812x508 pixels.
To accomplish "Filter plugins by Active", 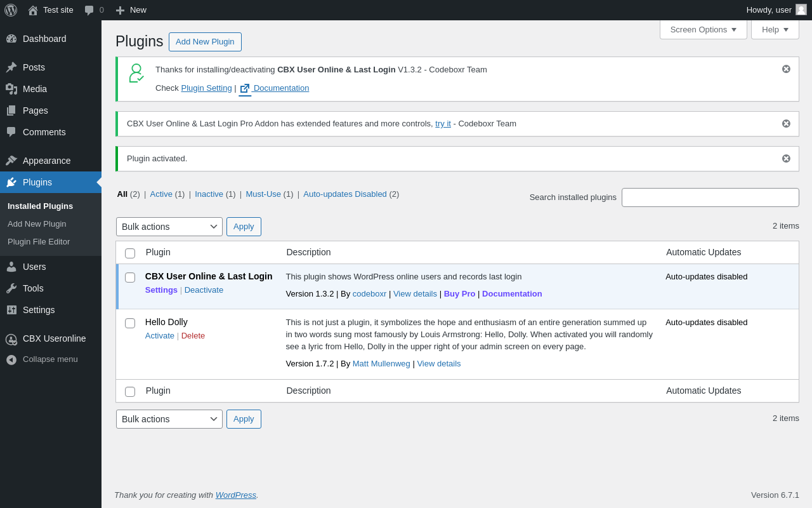I will coord(161,194).
